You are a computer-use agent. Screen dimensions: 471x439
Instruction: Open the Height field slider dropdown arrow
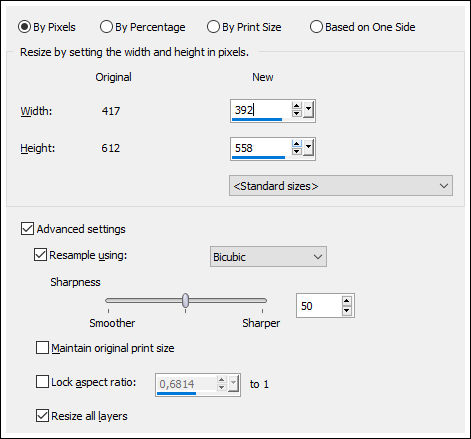pyautogui.click(x=308, y=148)
